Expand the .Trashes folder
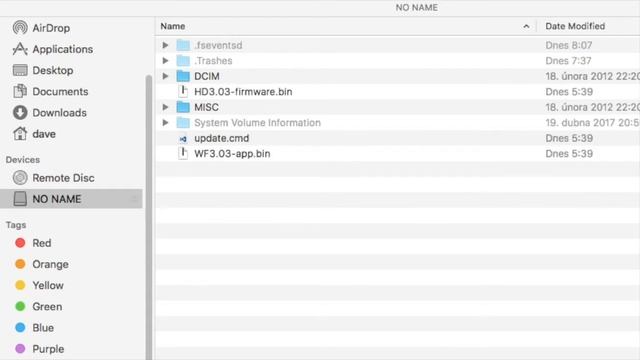640x360 pixels. [x=165, y=60]
